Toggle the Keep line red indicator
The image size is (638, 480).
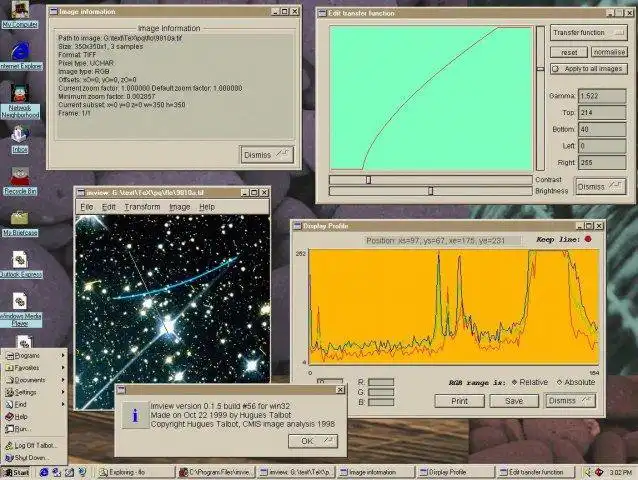588,239
